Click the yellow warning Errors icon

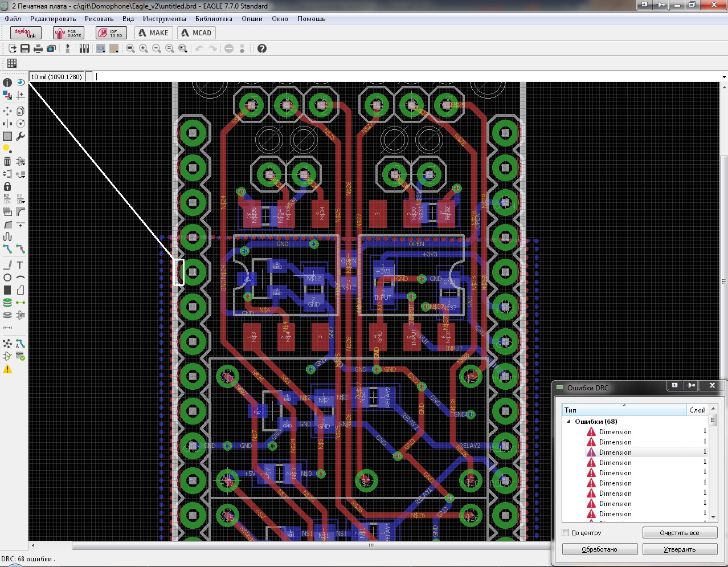pyautogui.click(x=7, y=369)
